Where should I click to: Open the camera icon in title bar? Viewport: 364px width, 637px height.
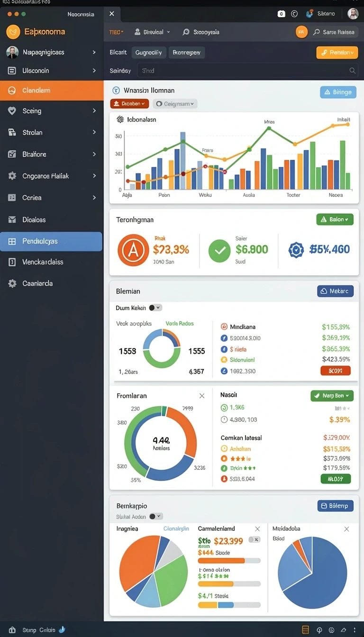(281, 14)
